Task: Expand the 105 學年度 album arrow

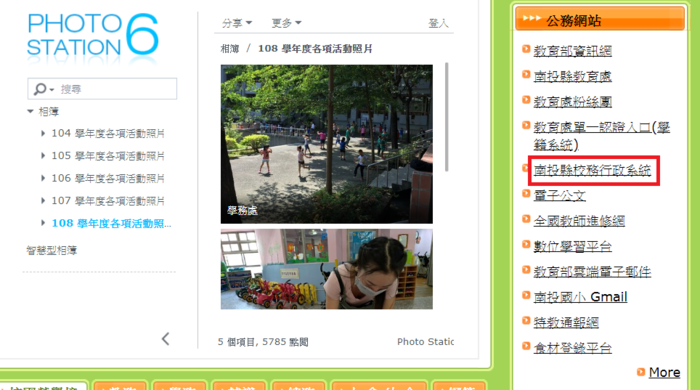Action: tap(43, 156)
